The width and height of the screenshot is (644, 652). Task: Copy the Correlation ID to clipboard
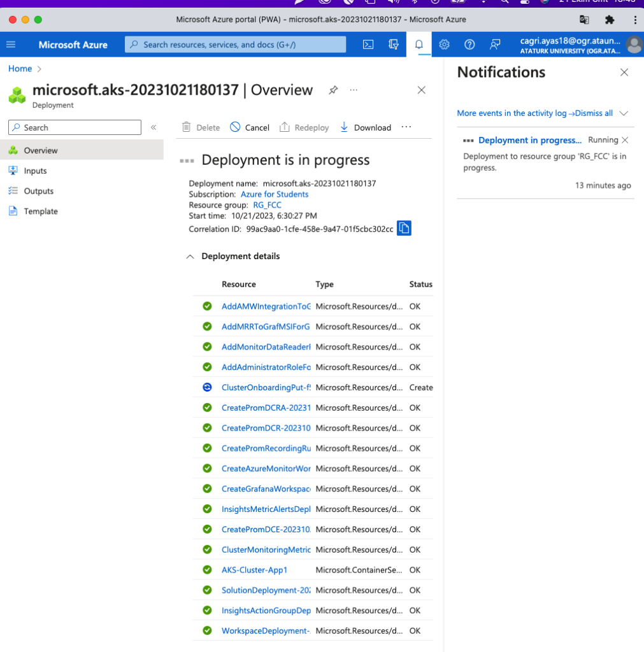click(404, 228)
